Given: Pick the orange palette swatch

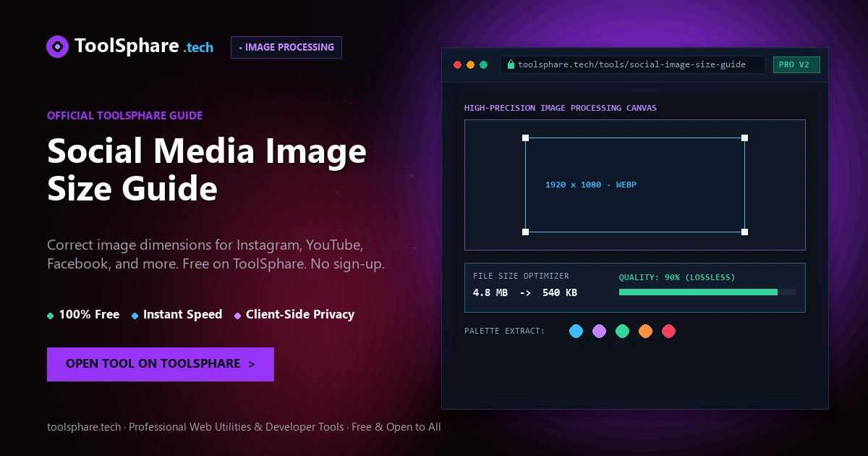Looking at the screenshot, I should pos(645,331).
